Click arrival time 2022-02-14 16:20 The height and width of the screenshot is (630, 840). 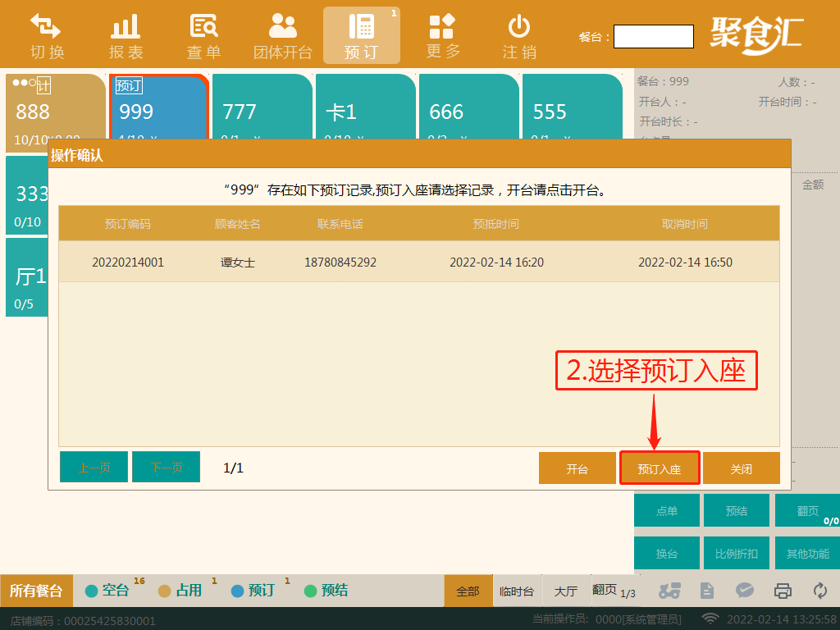496,262
